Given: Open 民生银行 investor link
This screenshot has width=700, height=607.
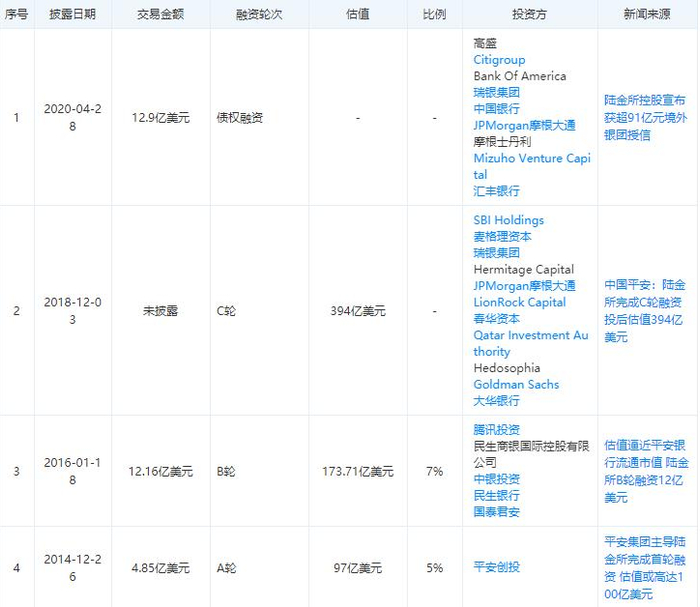Looking at the screenshot, I should [496, 495].
